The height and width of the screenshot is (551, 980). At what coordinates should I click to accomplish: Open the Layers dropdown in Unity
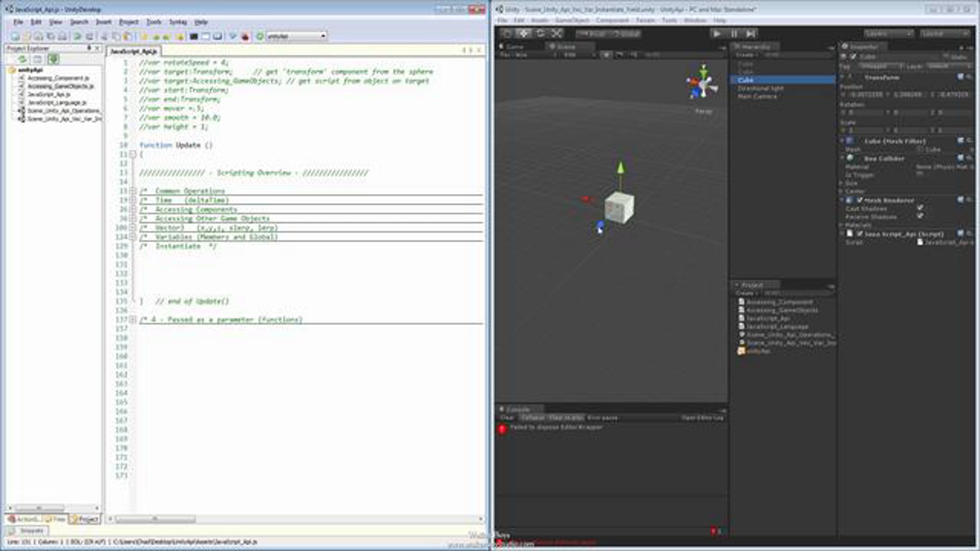[888, 33]
